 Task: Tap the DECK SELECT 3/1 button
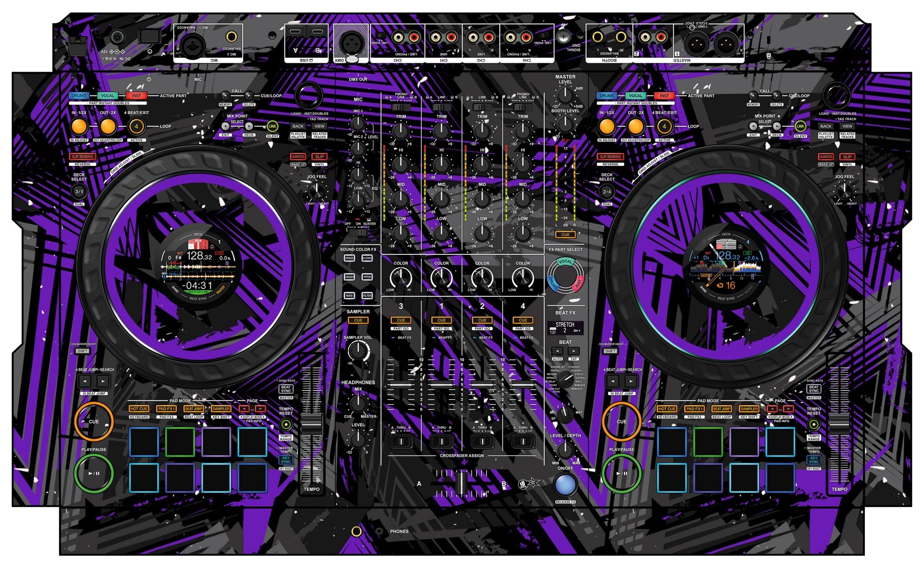[79, 192]
